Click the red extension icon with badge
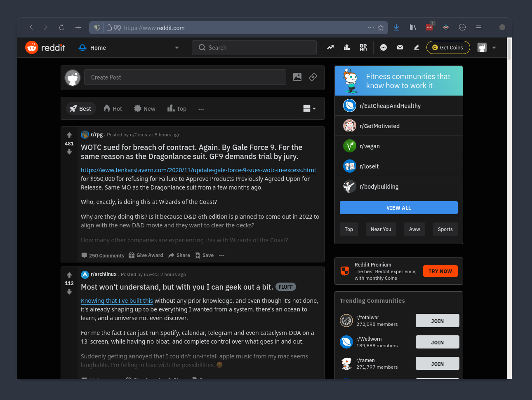Viewport: 532px width, 400px height. point(429,27)
